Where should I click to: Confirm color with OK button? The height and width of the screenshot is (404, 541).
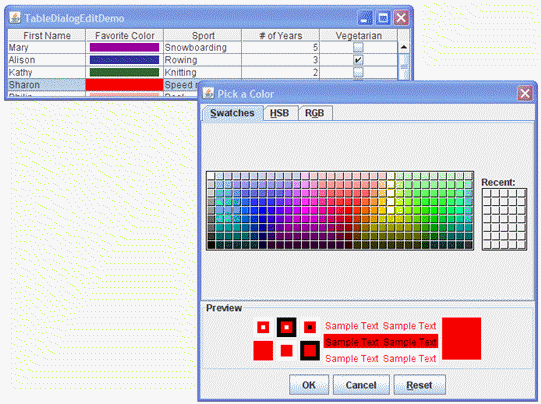[309, 385]
